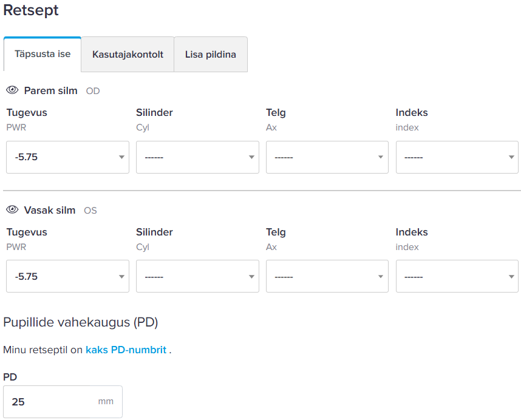This screenshot has height=420, width=521.
Task: Click the Pupillide vahekaugus (PD) heading
Action: coord(80,322)
